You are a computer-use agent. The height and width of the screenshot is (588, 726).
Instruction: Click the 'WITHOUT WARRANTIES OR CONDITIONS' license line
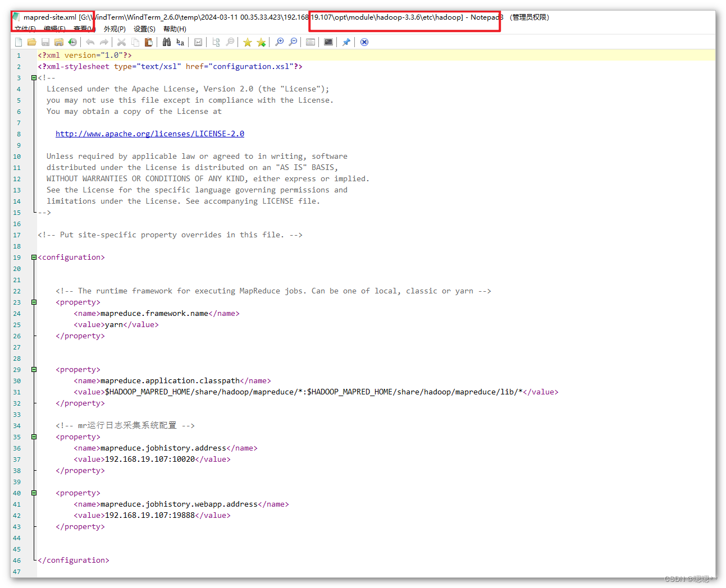[208, 178]
